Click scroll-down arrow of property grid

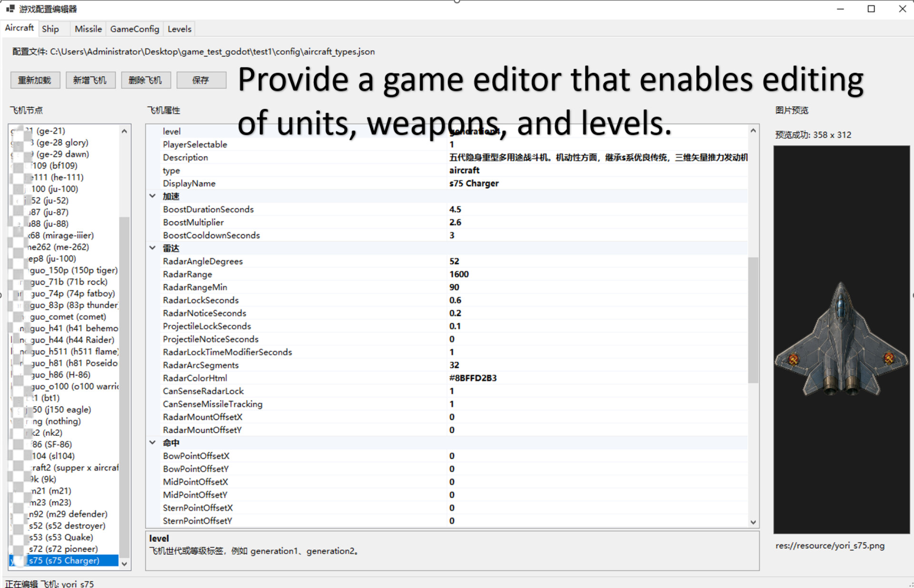pos(753,522)
